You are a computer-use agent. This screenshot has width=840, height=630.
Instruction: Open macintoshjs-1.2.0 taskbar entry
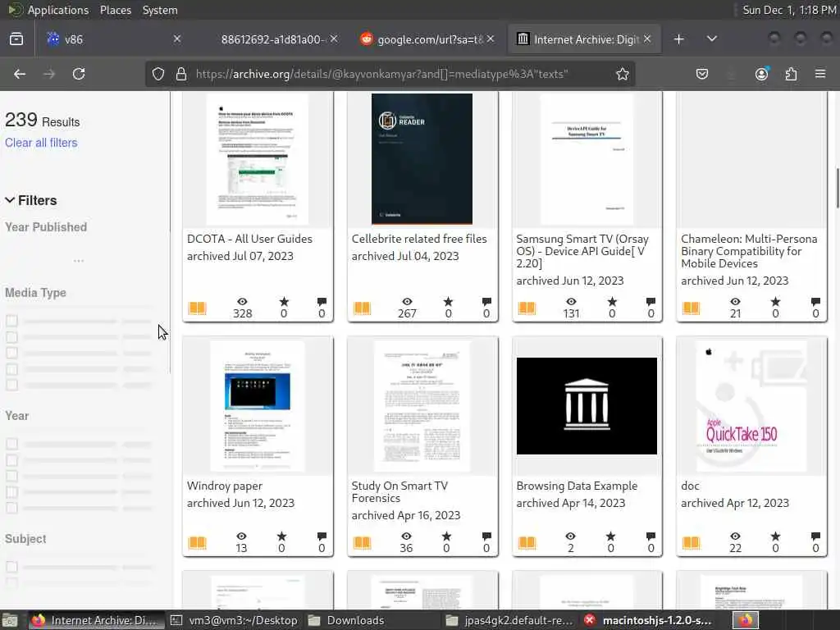click(x=650, y=620)
